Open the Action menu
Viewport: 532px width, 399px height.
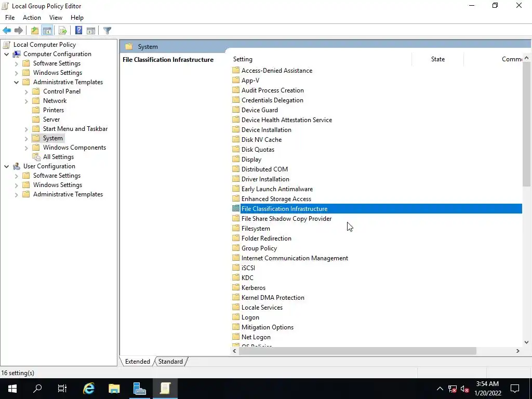tap(32, 18)
